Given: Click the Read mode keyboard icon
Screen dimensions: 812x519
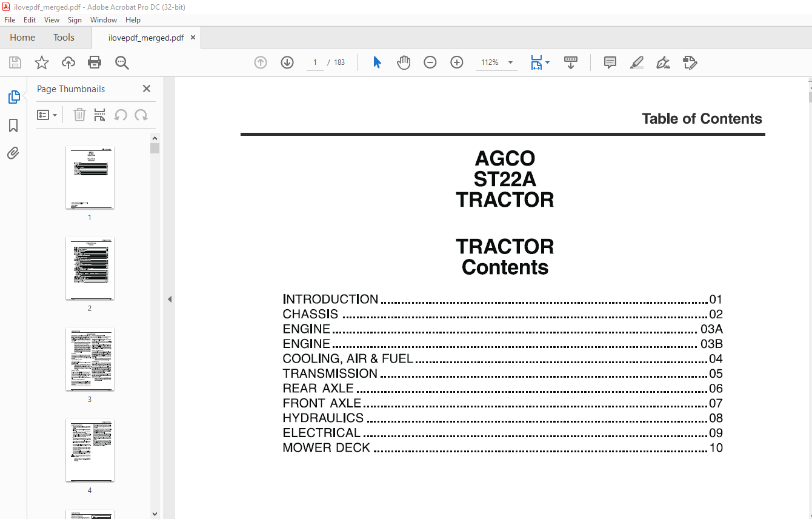Looking at the screenshot, I should pyautogui.click(x=571, y=62).
